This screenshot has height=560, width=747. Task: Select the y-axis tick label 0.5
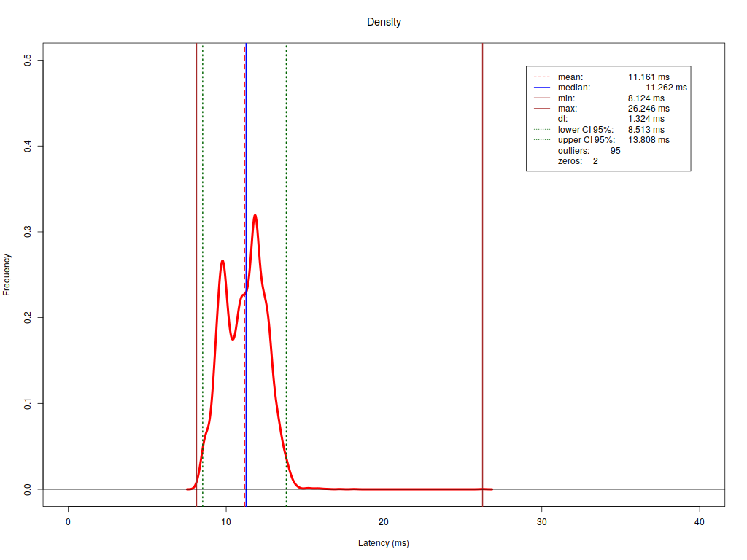[28, 60]
